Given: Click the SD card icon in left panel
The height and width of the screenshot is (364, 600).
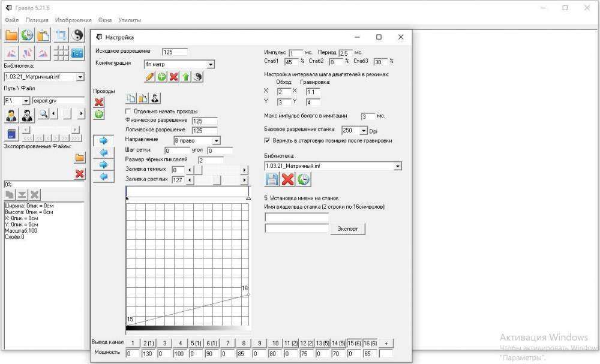Looking at the screenshot, I should [10, 133].
